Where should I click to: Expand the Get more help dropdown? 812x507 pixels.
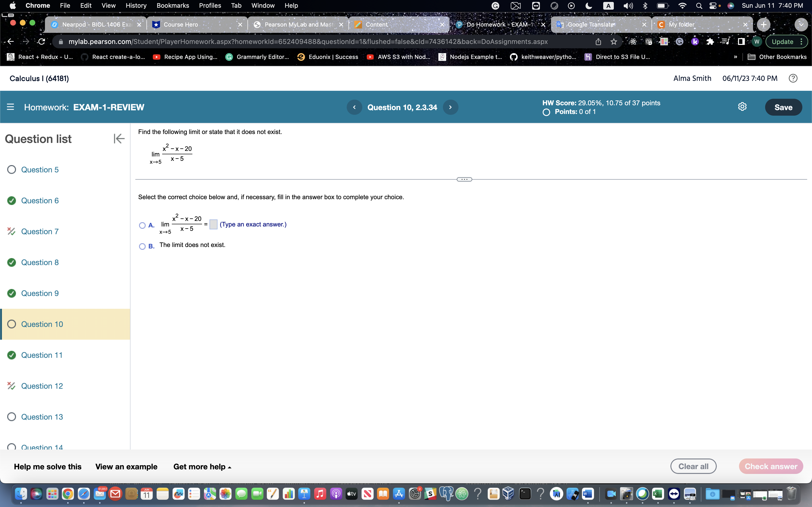pyautogui.click(x=202, y=466)
